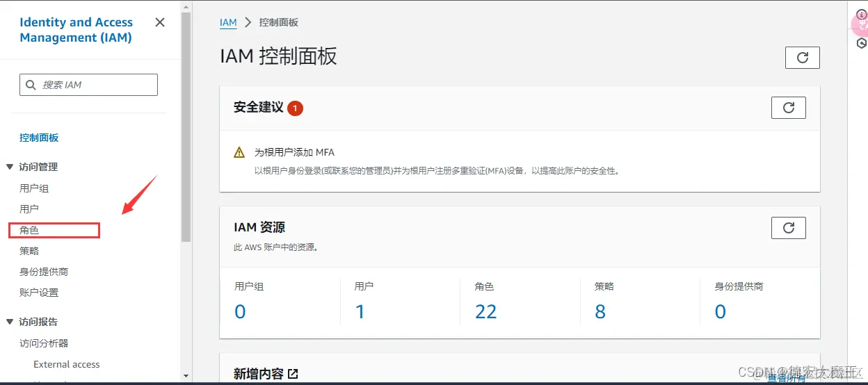The height and width of the screenshot is (385, 868).
Task: Click the search IAM input field
Action: pyautogui.click(x=88, y=85)
